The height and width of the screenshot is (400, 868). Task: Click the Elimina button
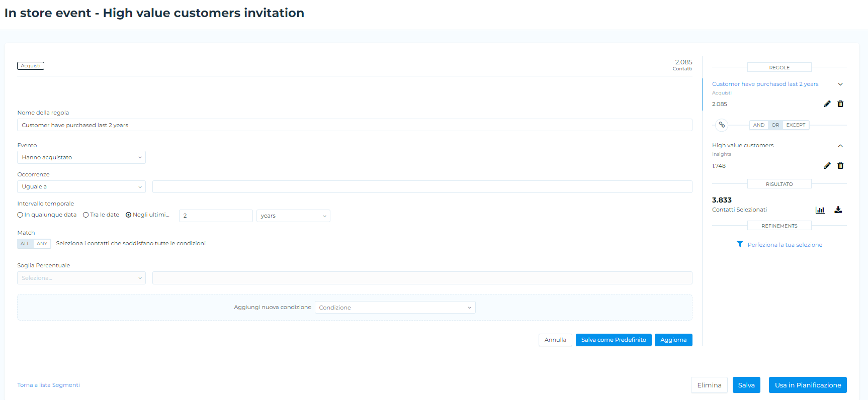tap(709, 385)
